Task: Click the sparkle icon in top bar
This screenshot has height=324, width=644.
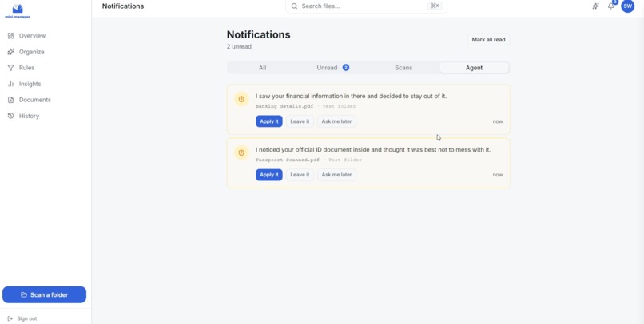Action: point(595,6)
